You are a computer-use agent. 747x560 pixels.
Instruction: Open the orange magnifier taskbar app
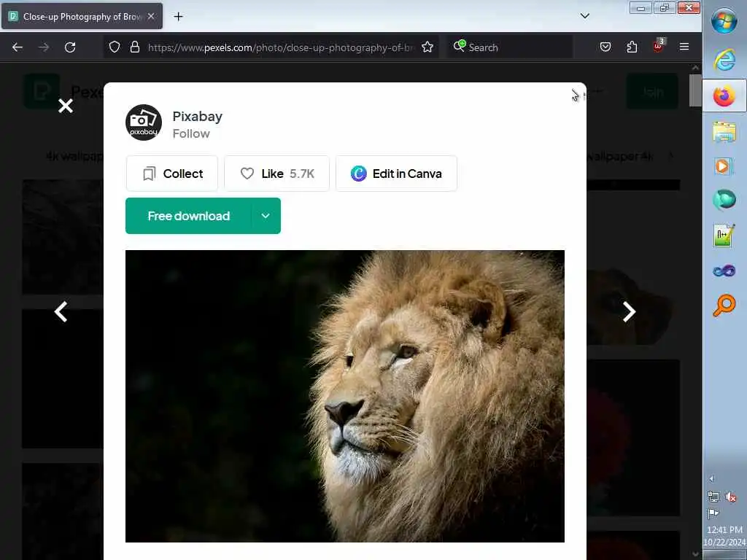724,306
